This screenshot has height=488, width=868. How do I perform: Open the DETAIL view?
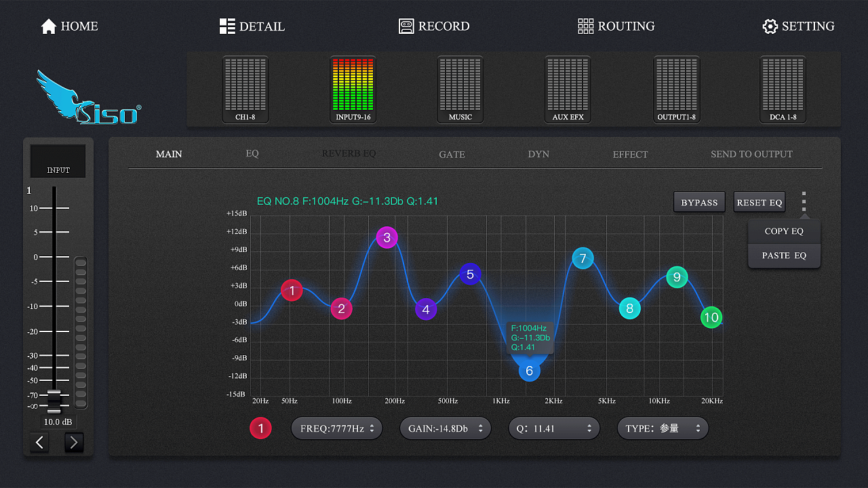252,26
